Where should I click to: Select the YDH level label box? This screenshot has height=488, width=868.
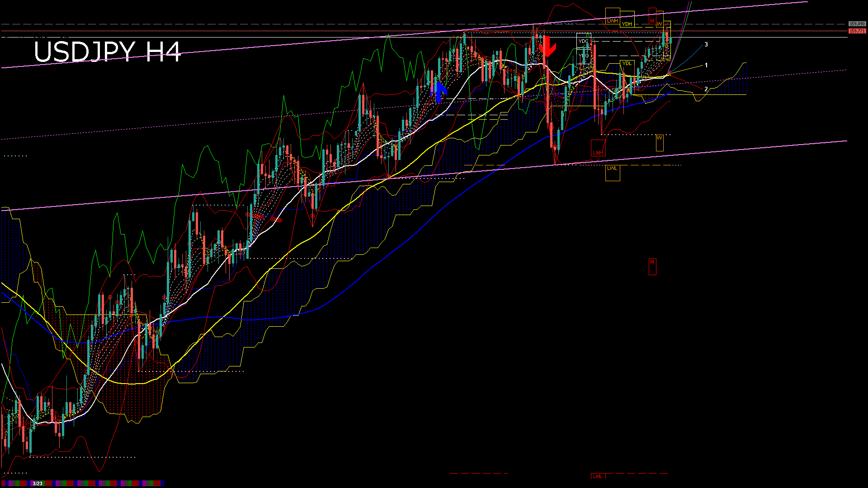pos(627,24)
